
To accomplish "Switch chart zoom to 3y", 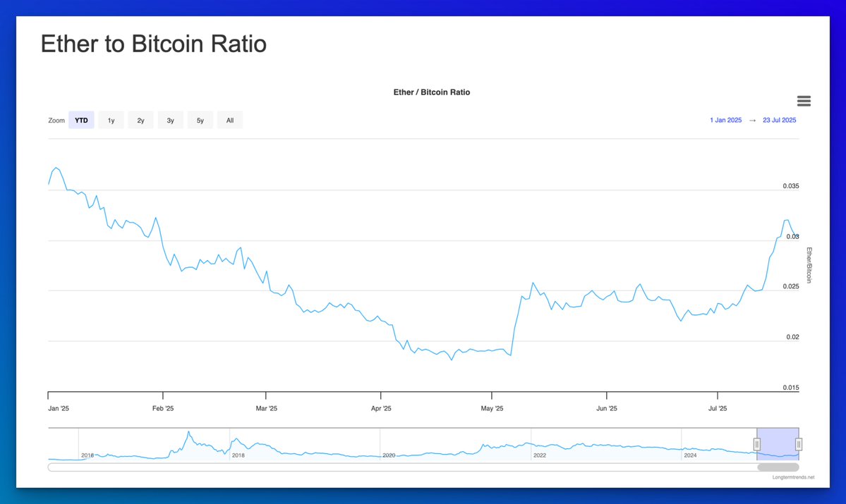I will click(x=171, y=121).
